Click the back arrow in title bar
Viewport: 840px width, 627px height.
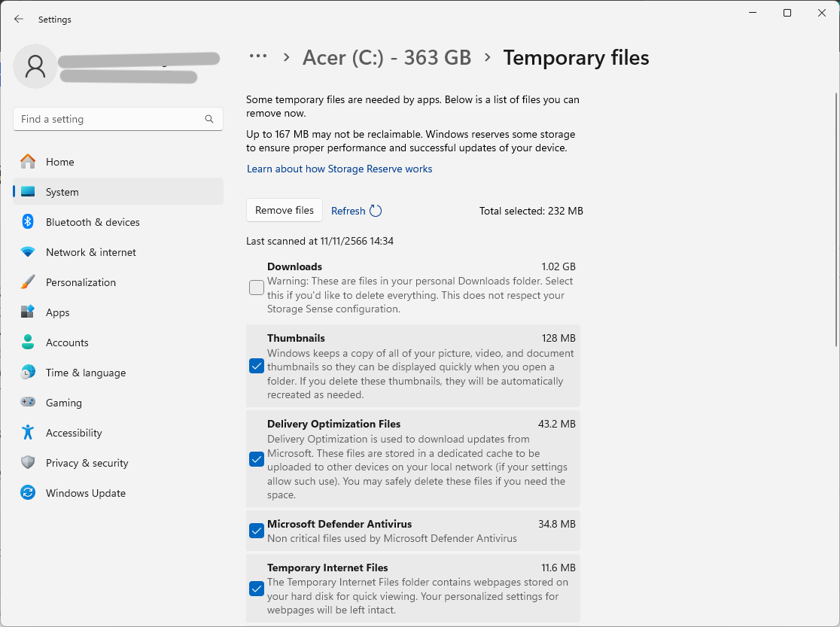point(19,20)
